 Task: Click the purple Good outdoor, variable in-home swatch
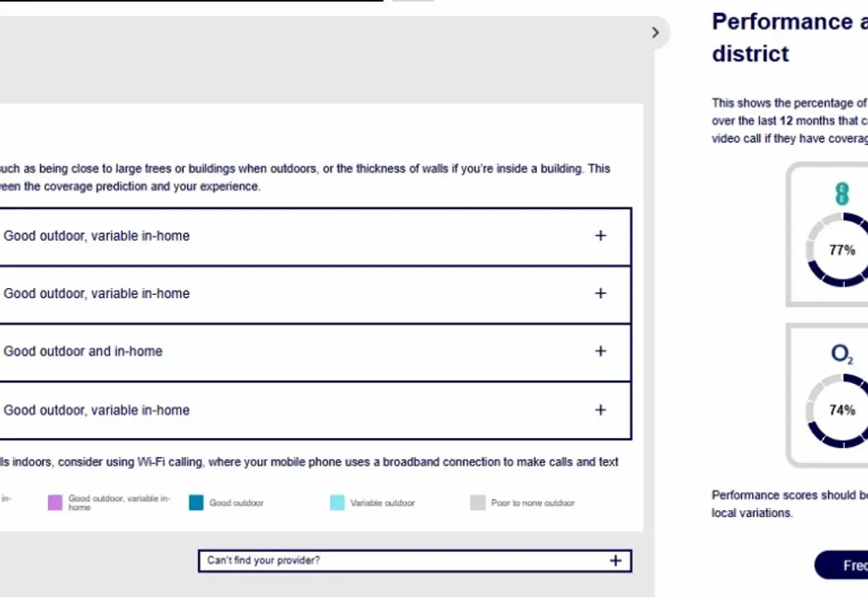point(56,502)
